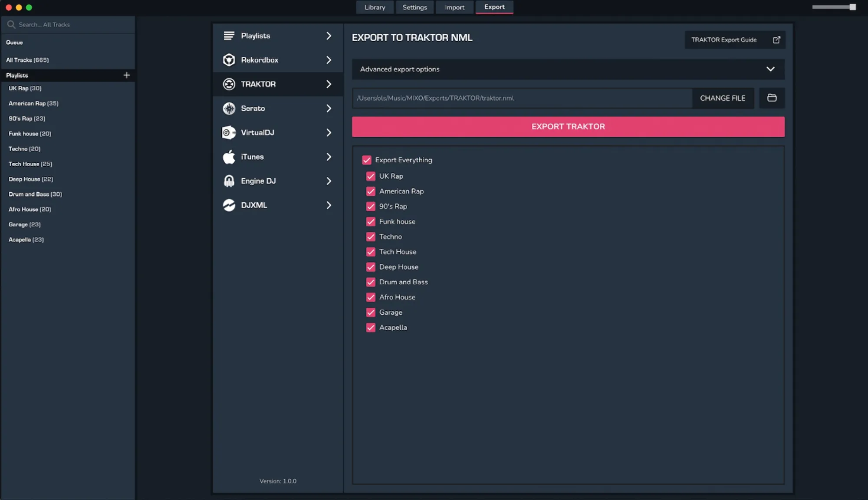Open the Settings tab

(x=414, y=7)
